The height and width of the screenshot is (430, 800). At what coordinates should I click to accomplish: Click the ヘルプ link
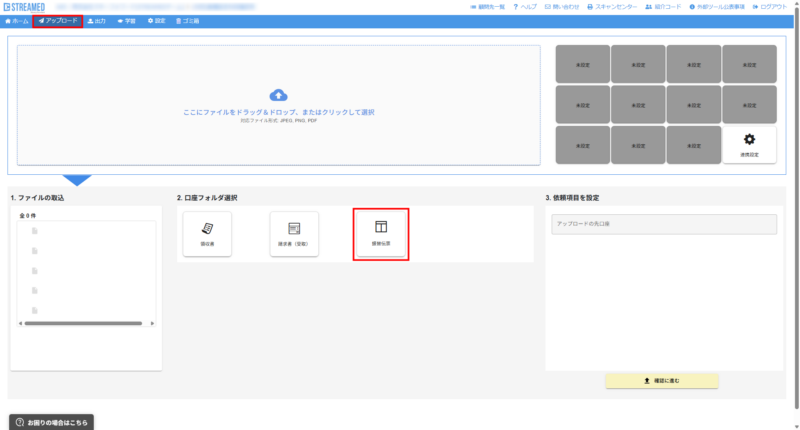click(525, 7)
